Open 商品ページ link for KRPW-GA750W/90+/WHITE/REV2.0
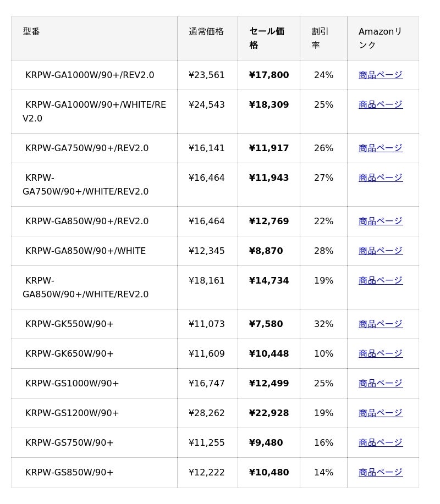The width and height of the screenshot is (440, 504). (x=381, y=178)
